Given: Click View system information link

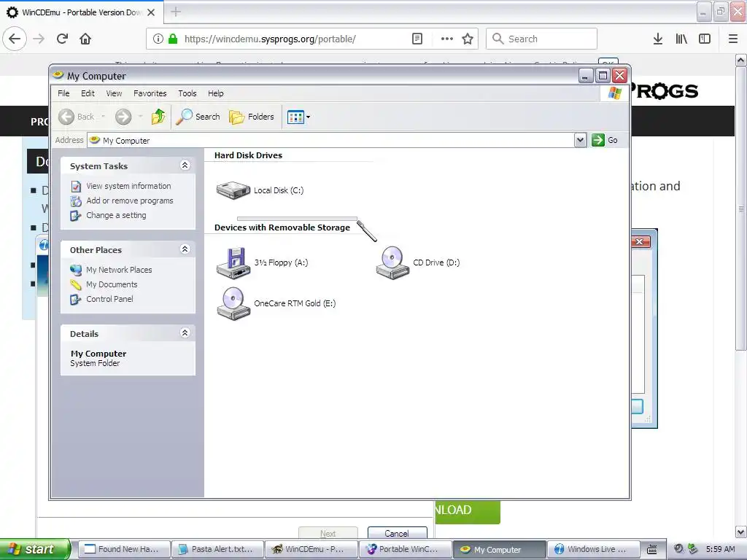Looking at the screenshot, I should (128, 186).
